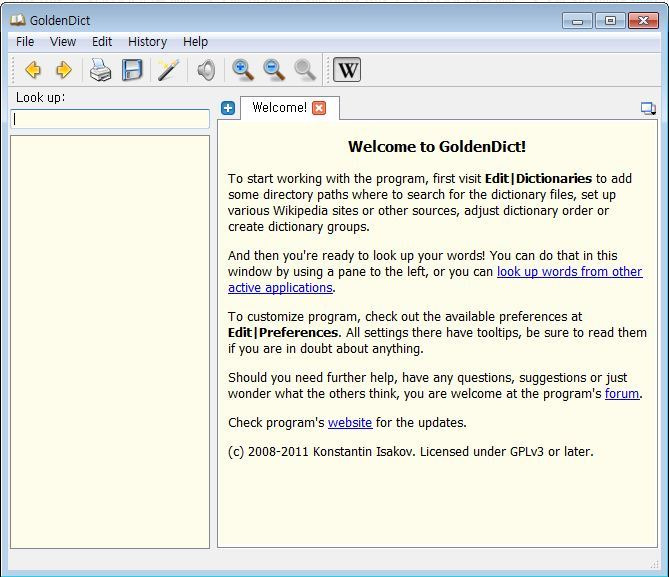Follow 'look up words from other' link
The width and height of the screenshot is (669, 577).
point(570,271)
